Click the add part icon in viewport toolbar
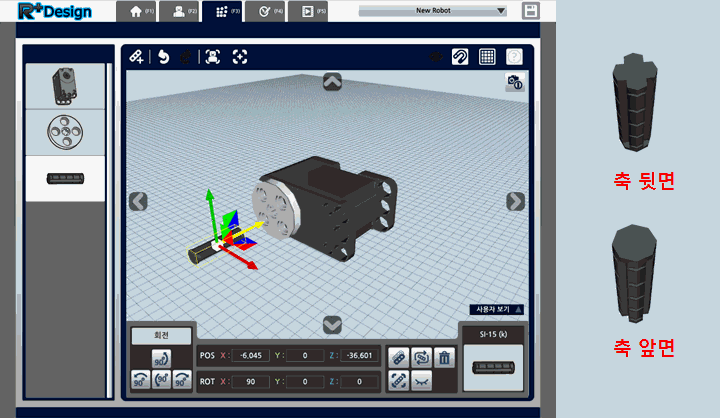The width and height of the screenshot is (720, 418). 136,57
